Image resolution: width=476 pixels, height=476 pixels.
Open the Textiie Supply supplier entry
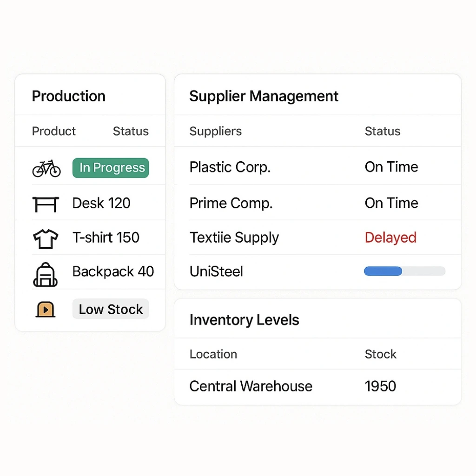coord(234,238)
